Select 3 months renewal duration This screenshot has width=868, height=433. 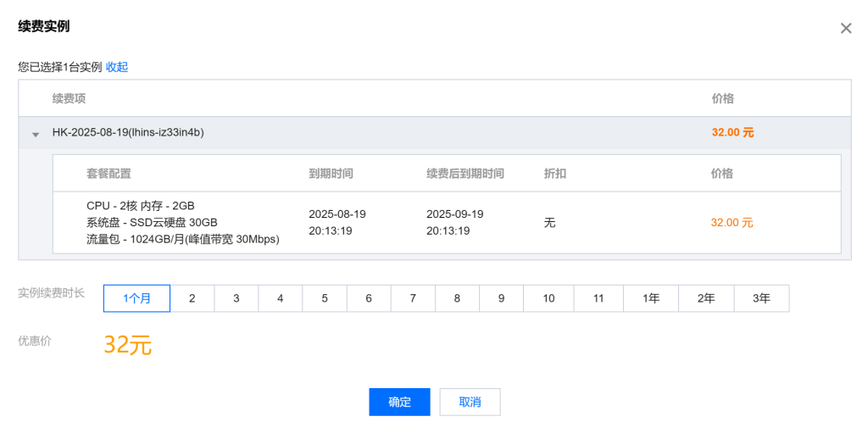[236, 298]
